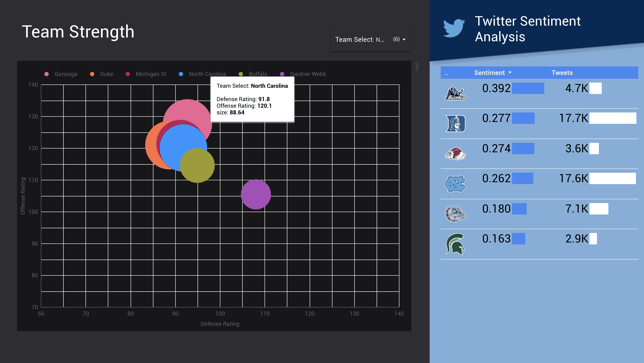Click the white tweets bar for 17.7K

click(x=612, y=118)
